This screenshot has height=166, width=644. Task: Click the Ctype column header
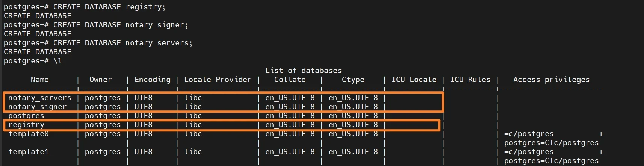tap(353, 80)
